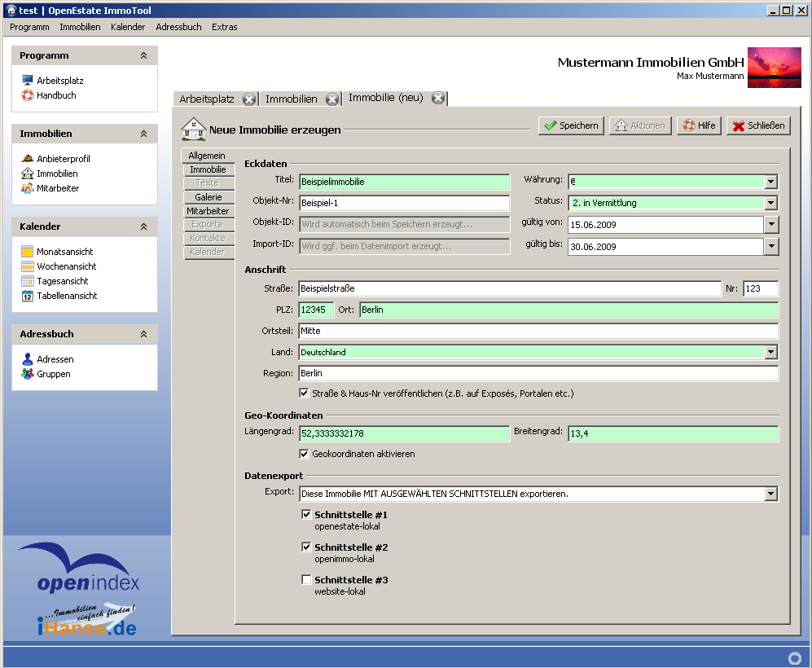Open Adressen in the Adressbuch panel
The width and height of the screenshot is (812, 668).
click(55, 359)
